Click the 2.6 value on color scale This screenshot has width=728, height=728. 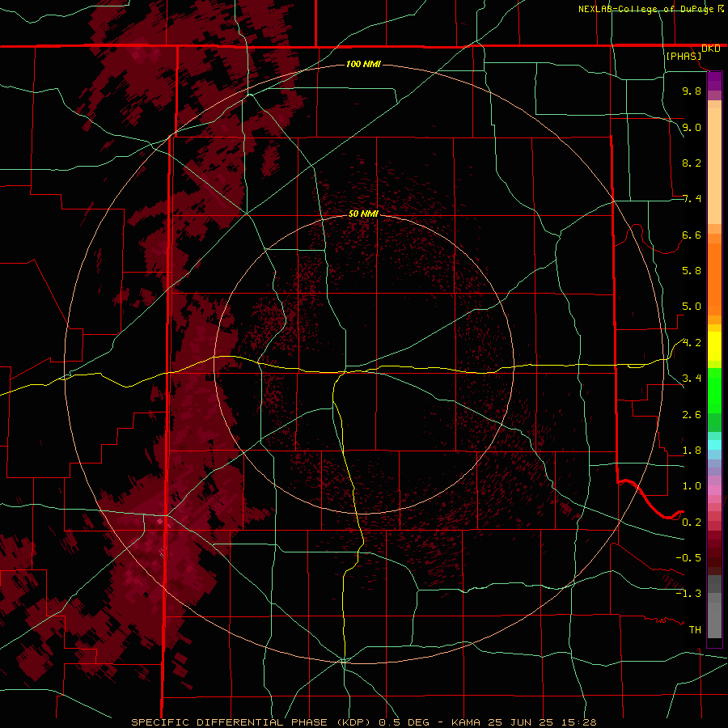(692, 415)
